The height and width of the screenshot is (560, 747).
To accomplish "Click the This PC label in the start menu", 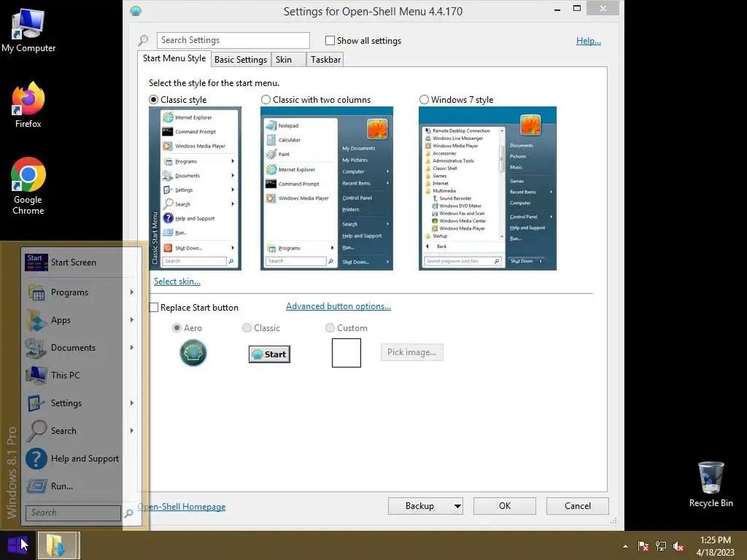I will [x=65, y=376].
